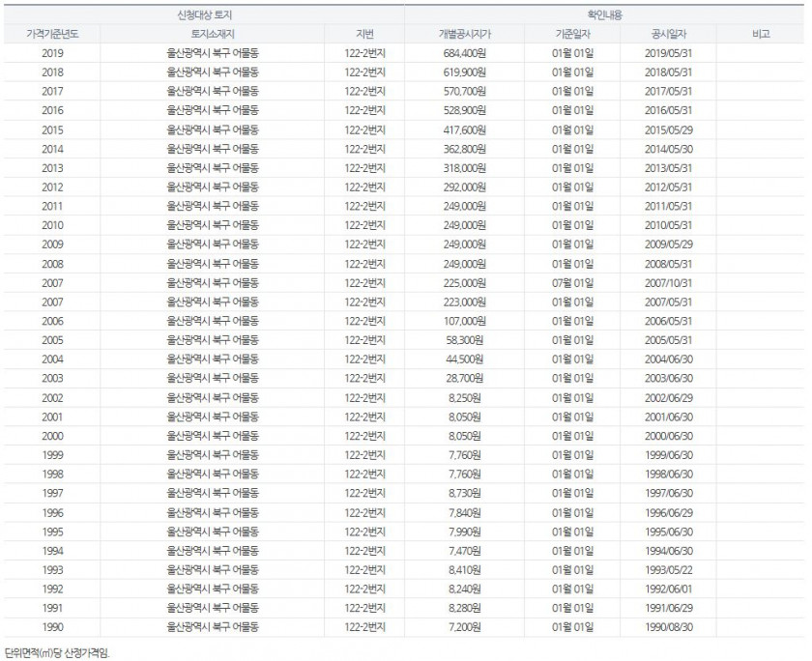Screen dimensions: 812x661
Task: Select the 570,700원 price cell
Action: pyautogui.click(x=465, y=92)
